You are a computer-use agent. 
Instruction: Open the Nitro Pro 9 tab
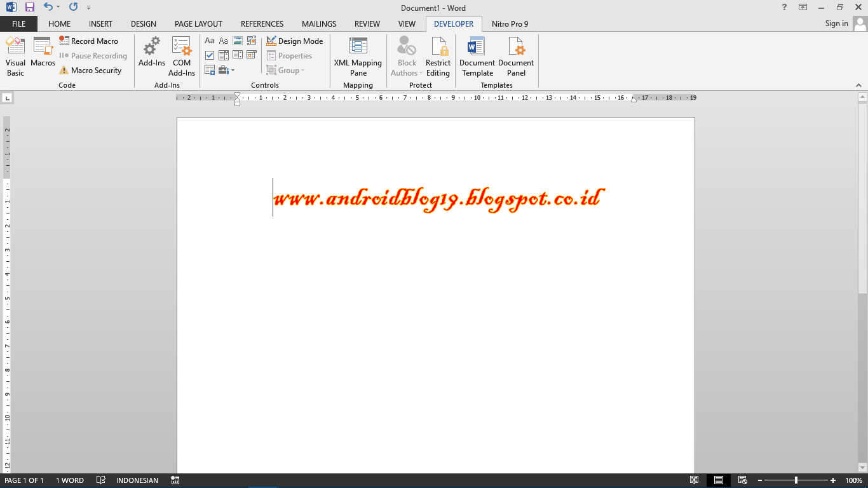[508, 24]
